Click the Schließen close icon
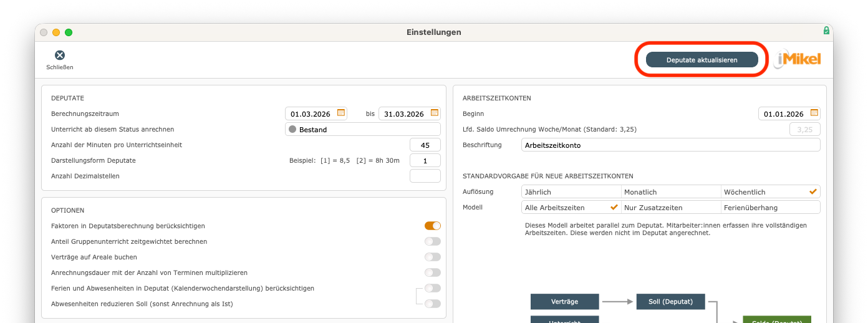The height and width of the screenshot is (323, 868). [60, 55]
